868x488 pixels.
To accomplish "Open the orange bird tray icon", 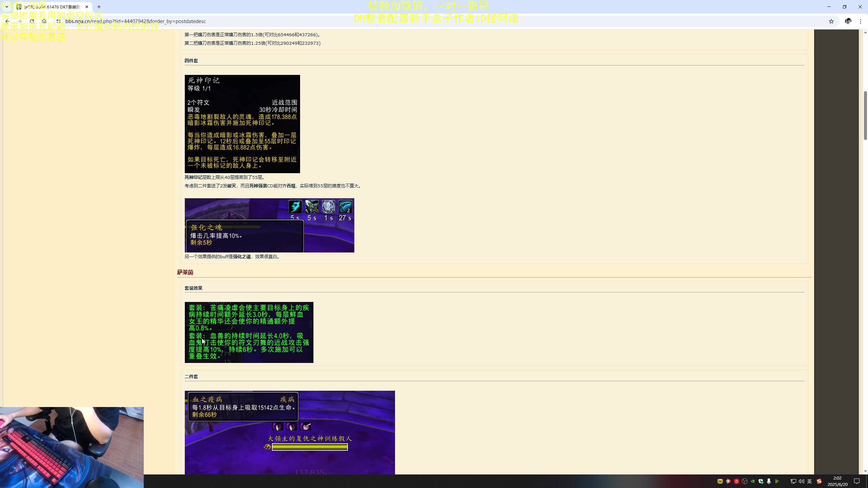I will pos(728,481).
